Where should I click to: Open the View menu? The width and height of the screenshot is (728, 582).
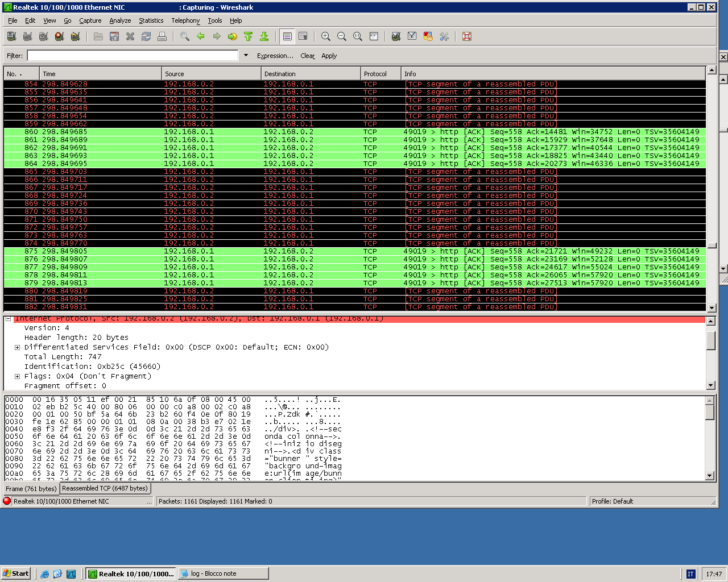[x=49, y=20]
